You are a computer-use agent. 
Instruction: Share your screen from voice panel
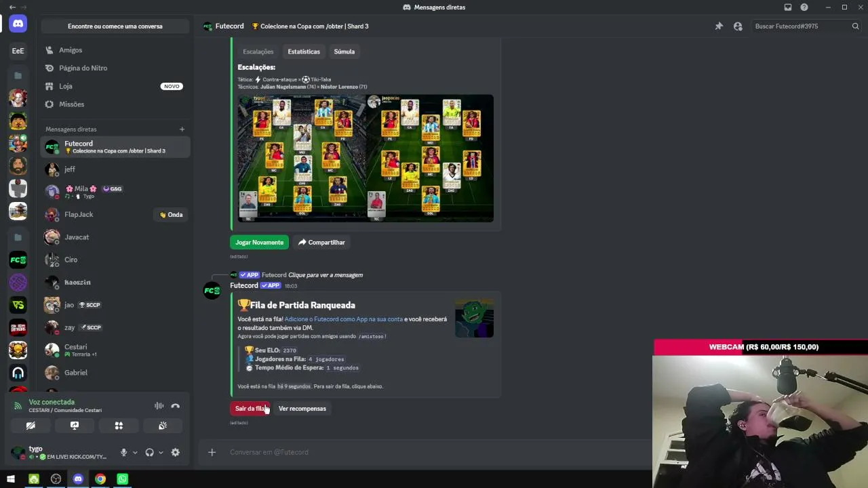(x=75, y=426)
